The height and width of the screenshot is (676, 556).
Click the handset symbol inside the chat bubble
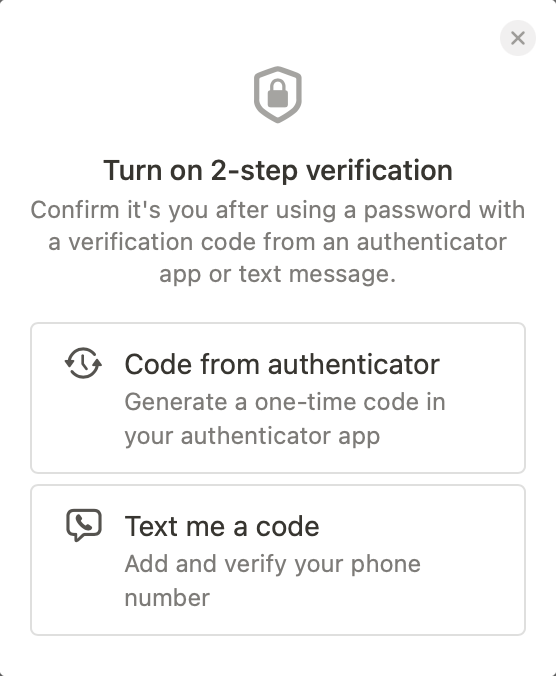(x=84, y=523)
